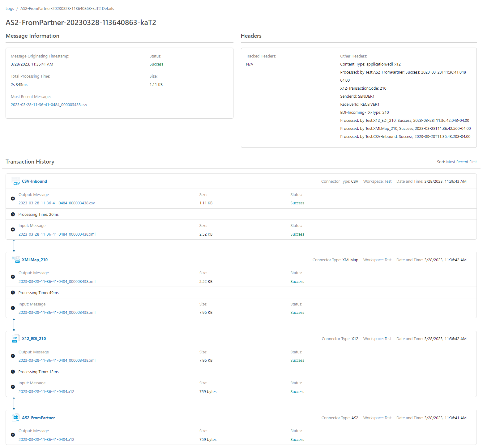Download X12_EDI_210 input file 0484.x12
The width and height of the screenshot is (483, 448).
coord(46,392)
